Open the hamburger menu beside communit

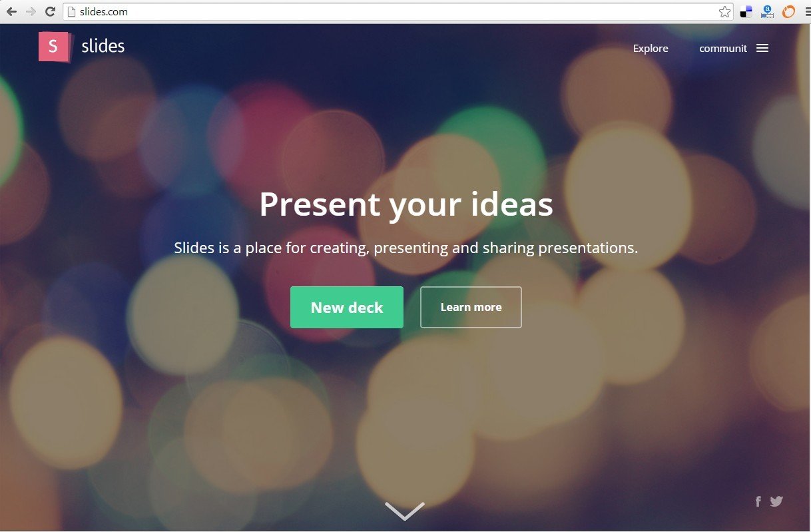point(762,49)
